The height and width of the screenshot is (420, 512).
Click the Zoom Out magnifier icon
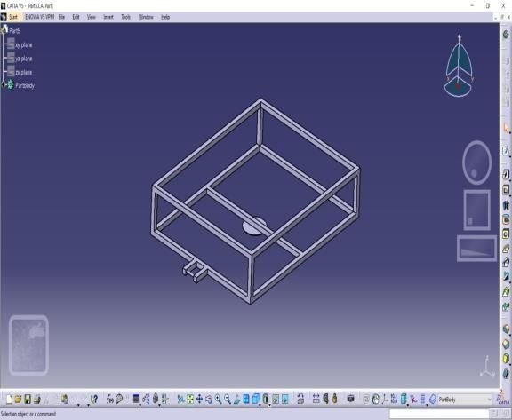228,399
